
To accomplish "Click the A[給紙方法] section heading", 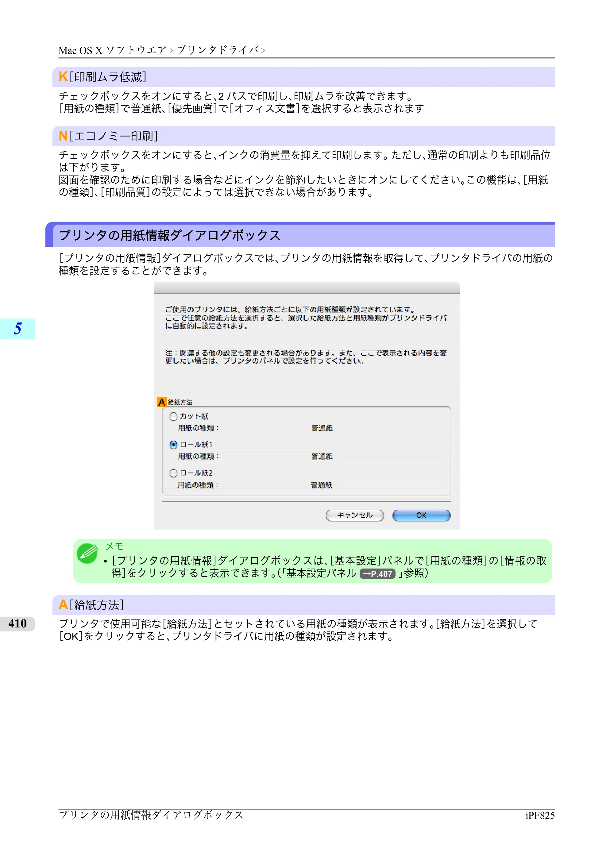I will [x=91, y=605].
